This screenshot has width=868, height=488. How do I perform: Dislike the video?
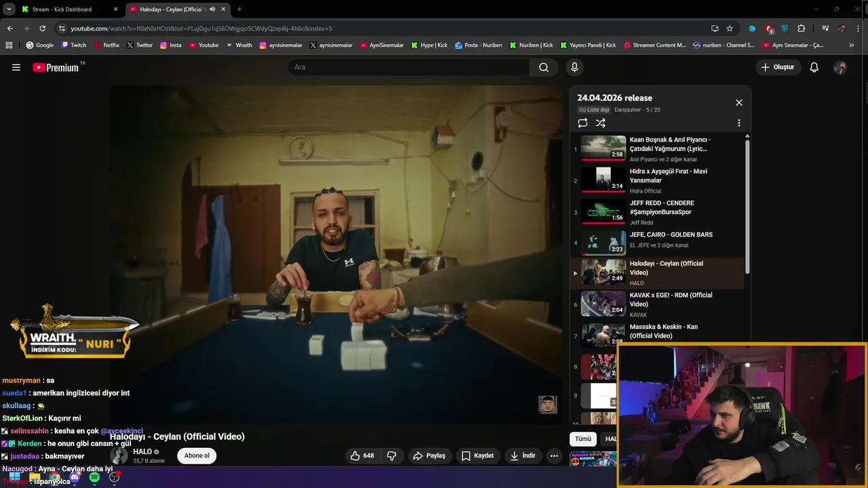(x=391, y=455)
